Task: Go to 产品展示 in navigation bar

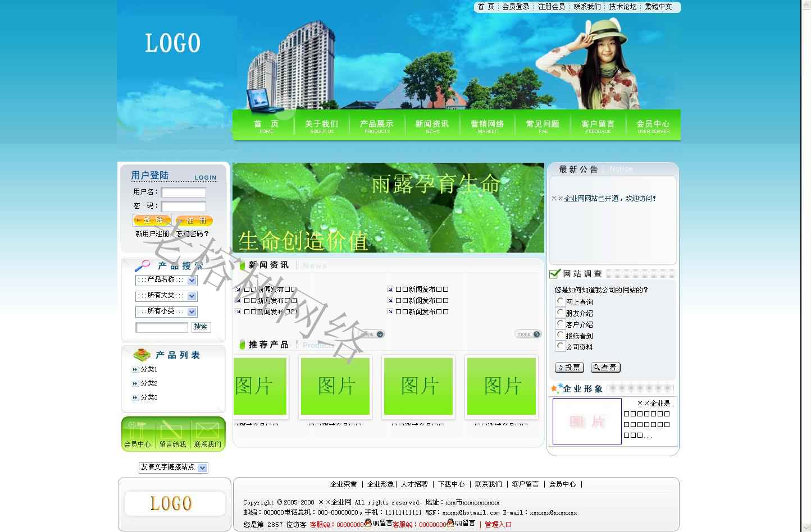Action: click(377, 126)
